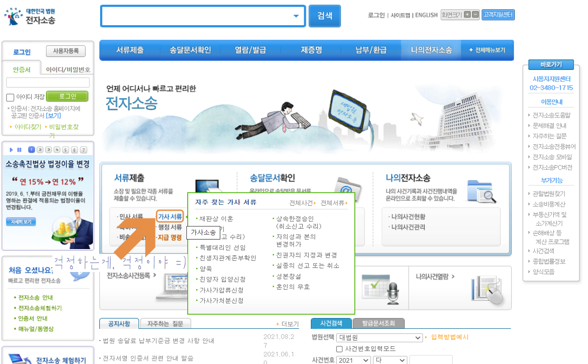Open 소송비용계산 in the right sidebar
This screenshot has height=364, width=588.
[x=549, y=204]
